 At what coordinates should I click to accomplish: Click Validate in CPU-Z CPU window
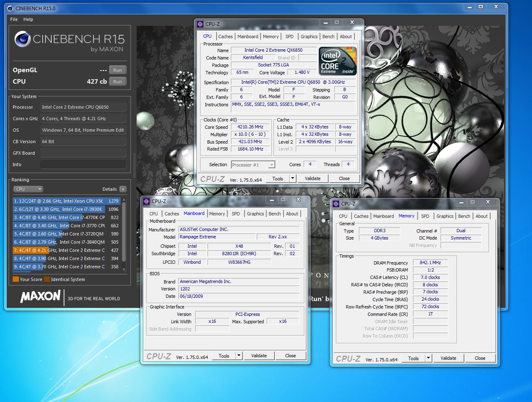pyautogui.click(x=313, y=178)
